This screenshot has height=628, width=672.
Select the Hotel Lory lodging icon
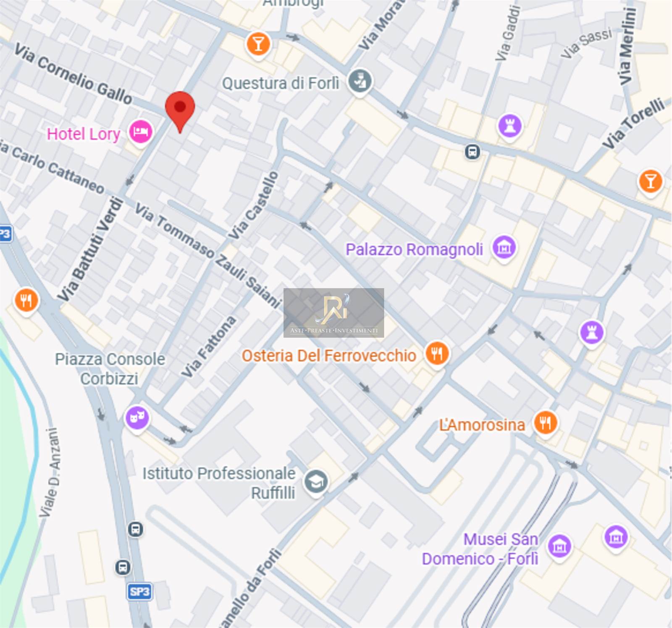140,132
